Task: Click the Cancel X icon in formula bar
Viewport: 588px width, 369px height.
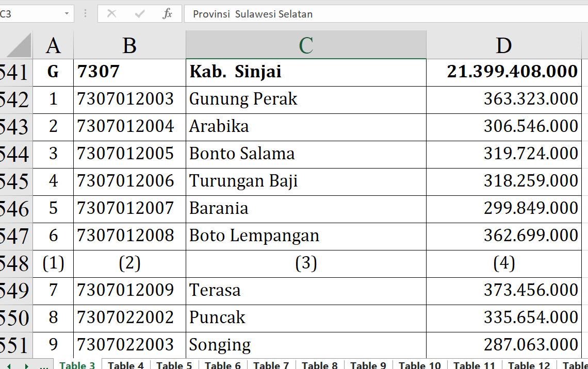Action: 111,14
